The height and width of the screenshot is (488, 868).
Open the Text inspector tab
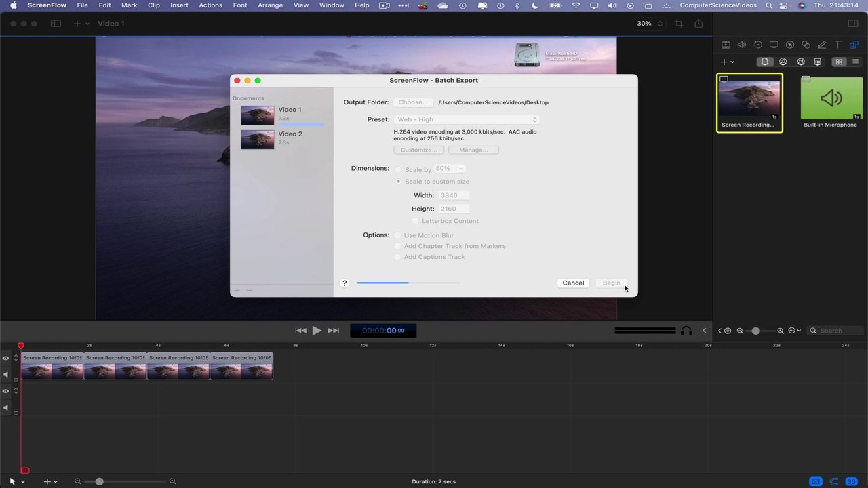click(837, 45)
